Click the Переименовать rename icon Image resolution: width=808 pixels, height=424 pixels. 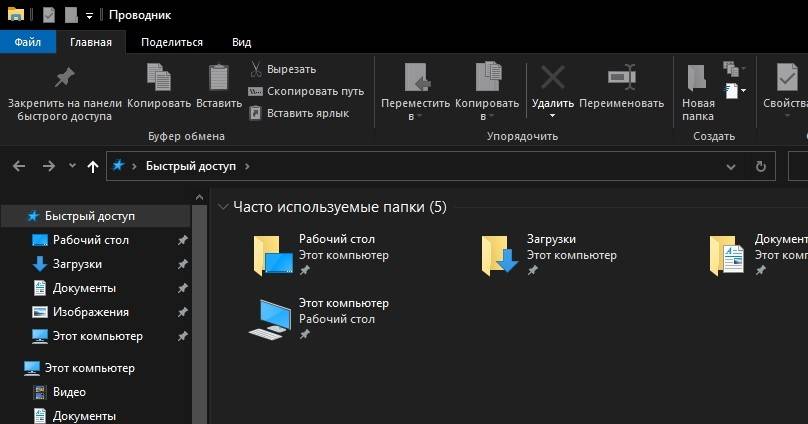[x=621, y=77]
